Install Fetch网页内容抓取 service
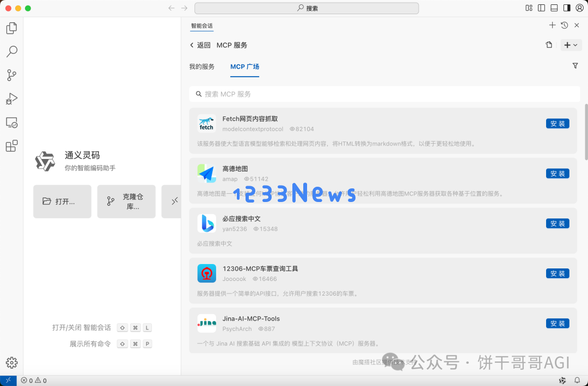Screen dimensions: 588x386 click(x=558, y=124)
